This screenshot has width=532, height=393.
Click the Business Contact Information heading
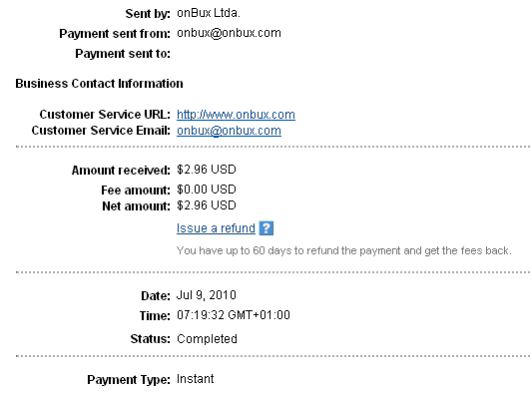[99, 84]
